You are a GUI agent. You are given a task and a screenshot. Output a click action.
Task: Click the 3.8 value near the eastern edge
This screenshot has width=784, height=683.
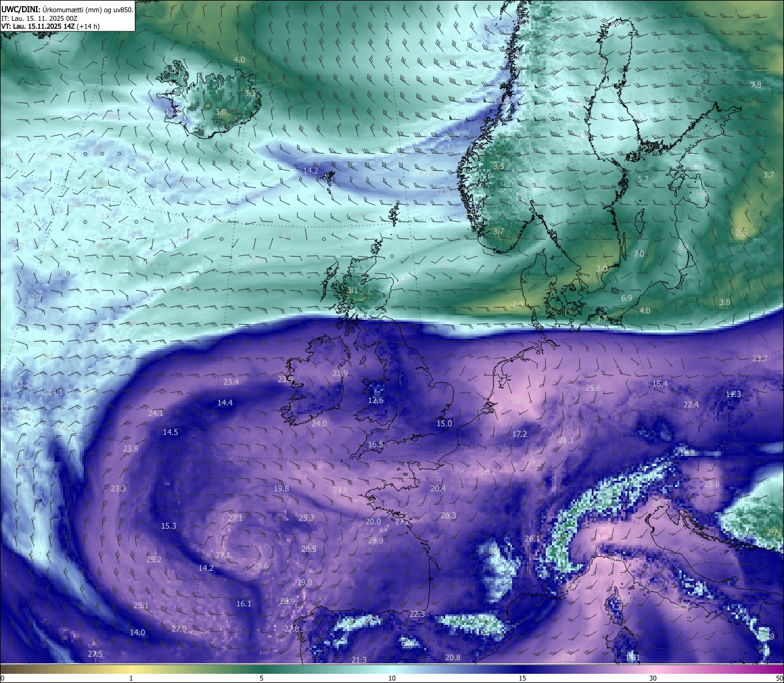725,302
